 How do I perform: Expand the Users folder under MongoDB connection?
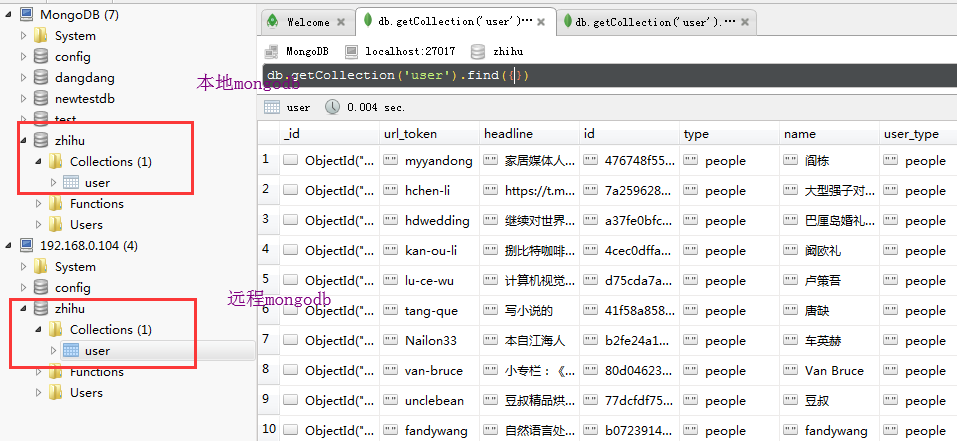coord(38,224)
